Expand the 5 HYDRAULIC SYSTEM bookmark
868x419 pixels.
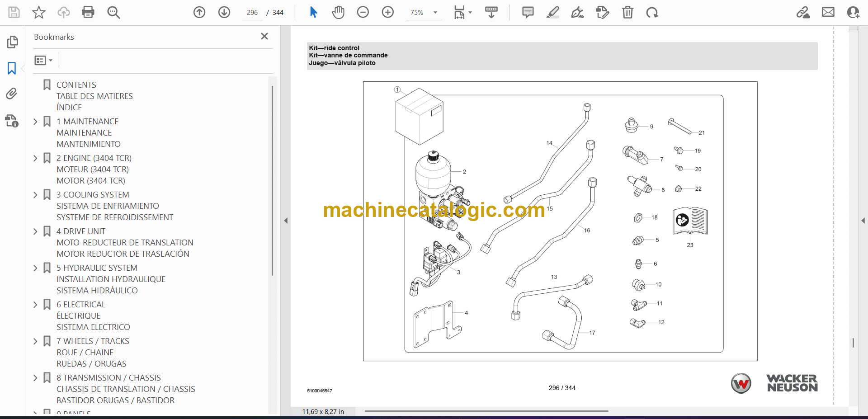tap(35, 268)
